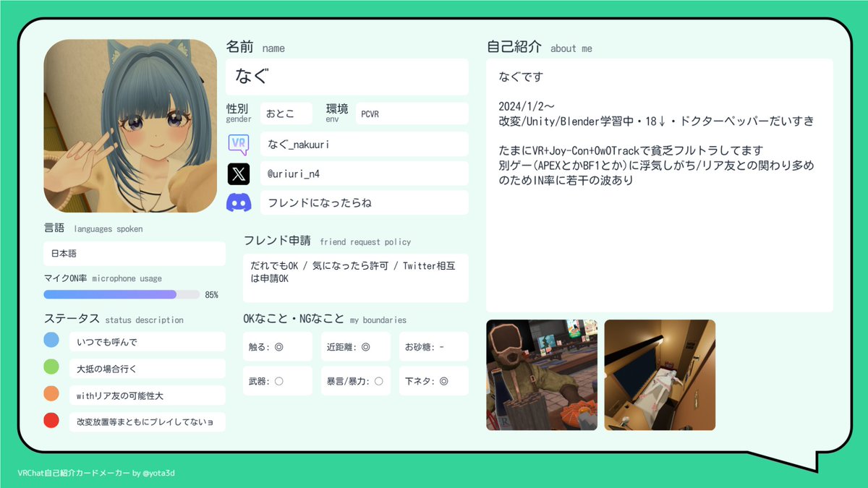Click the environment field PCVR

coord(412,114)
